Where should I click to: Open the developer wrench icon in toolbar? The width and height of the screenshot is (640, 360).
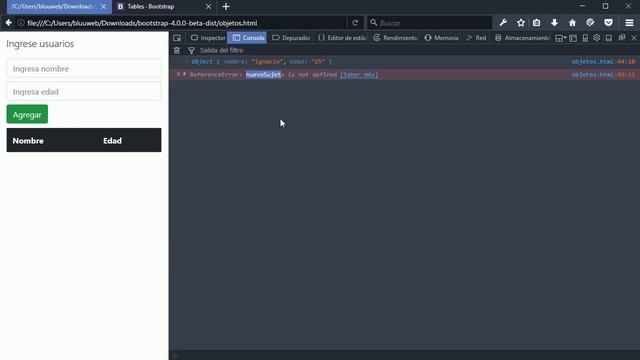coord(503,23)
